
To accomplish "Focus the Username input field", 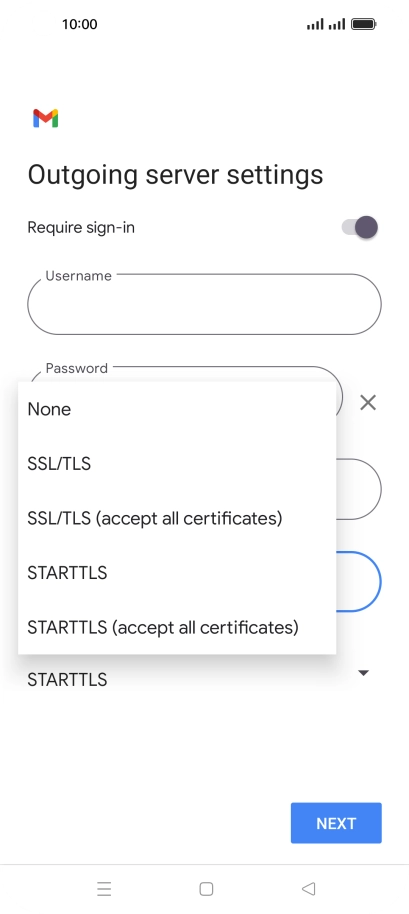I will (x=204, y=304).
